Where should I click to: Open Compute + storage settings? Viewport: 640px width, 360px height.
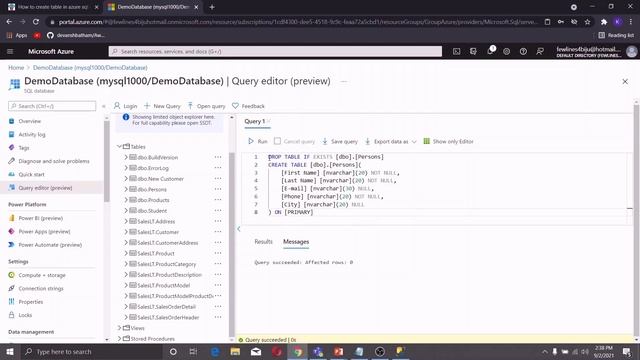pos(42,275)
